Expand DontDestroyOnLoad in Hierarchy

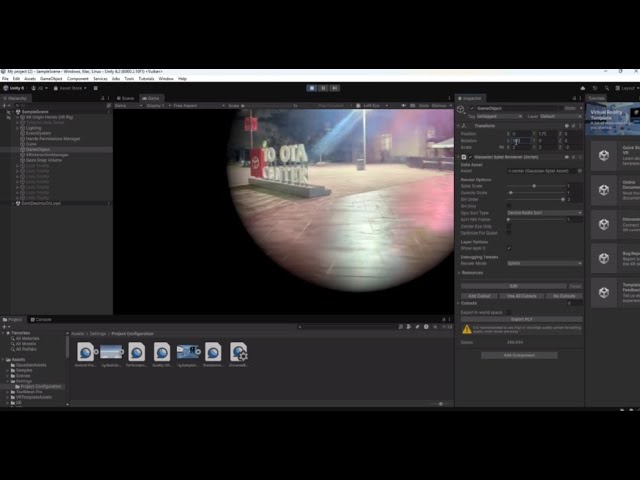[13, 203]
